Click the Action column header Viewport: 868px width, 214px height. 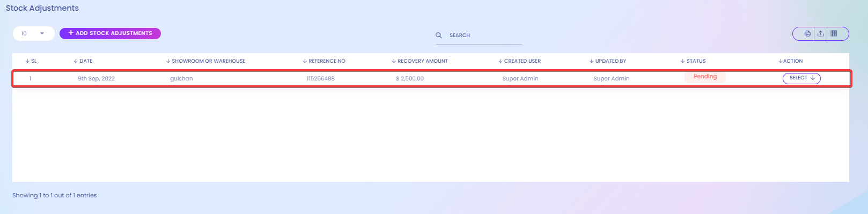click(x=791, y=61)
